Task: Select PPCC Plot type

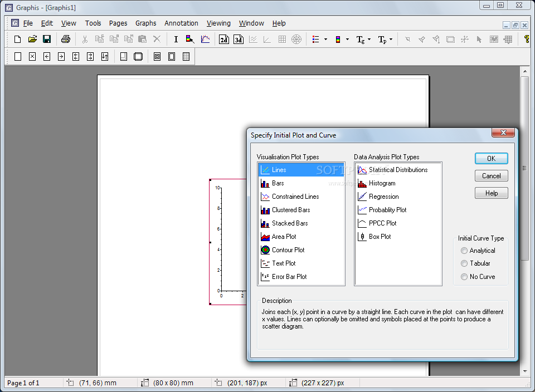Action: (398, 223)
